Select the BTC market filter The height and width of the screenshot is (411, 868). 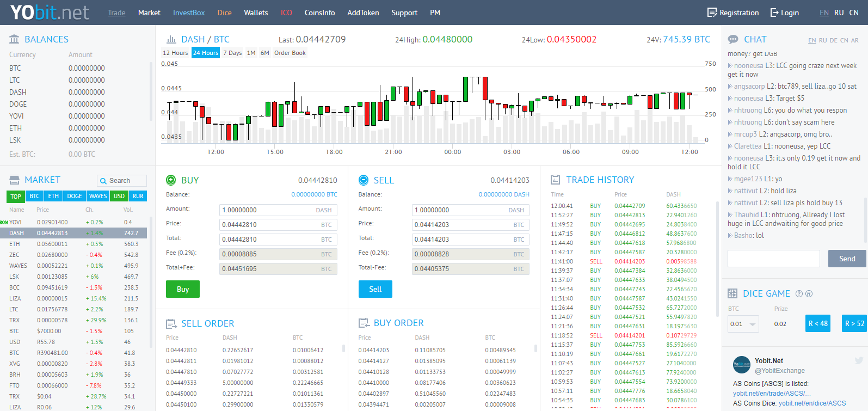click(x=34, y=196)
